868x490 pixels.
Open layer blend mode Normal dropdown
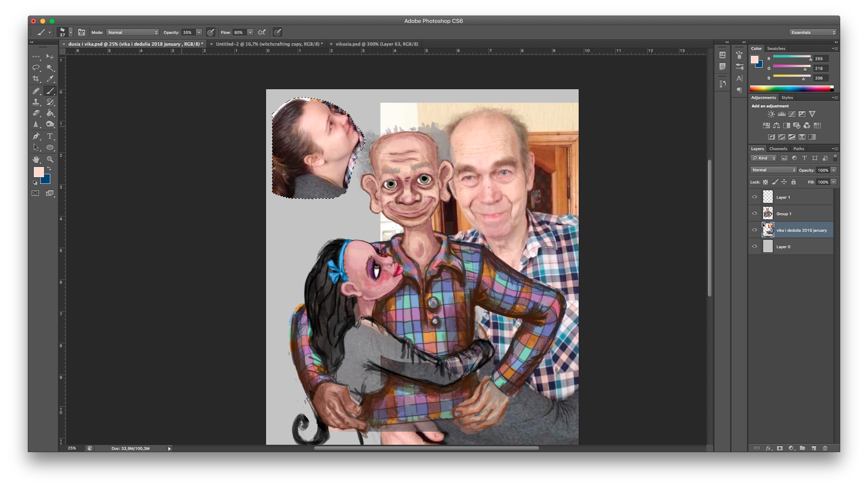point(774,170)
